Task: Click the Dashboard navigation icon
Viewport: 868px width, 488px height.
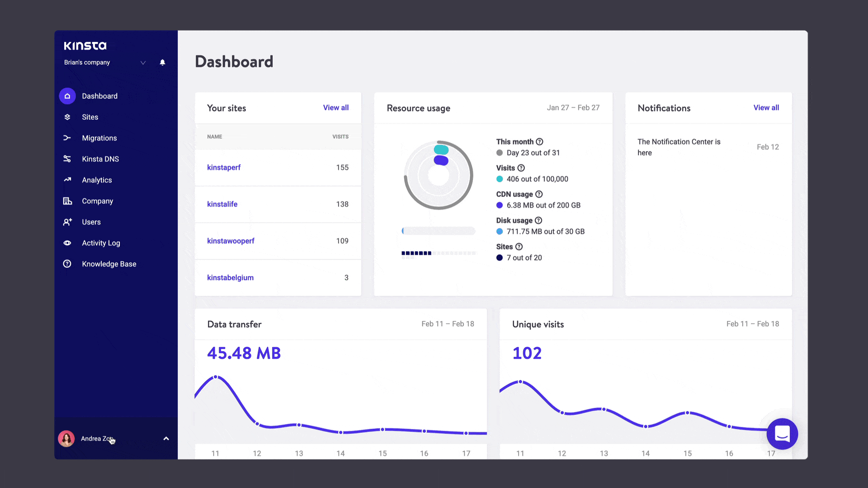Action: click(67, 95)
